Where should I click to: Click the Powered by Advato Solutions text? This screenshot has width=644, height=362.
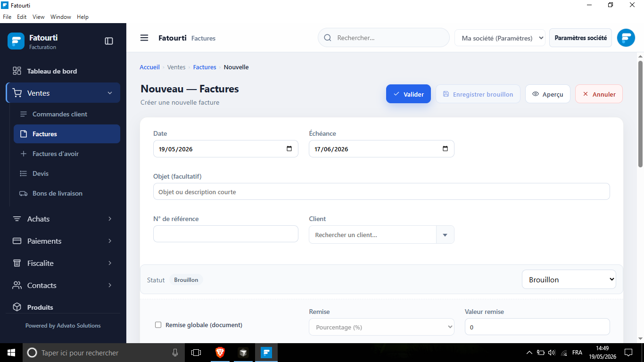(x=63, y=326)
